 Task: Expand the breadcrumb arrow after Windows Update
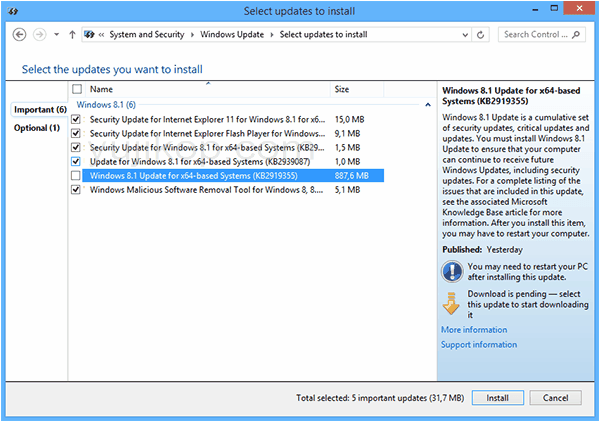(x=272, y=35)
